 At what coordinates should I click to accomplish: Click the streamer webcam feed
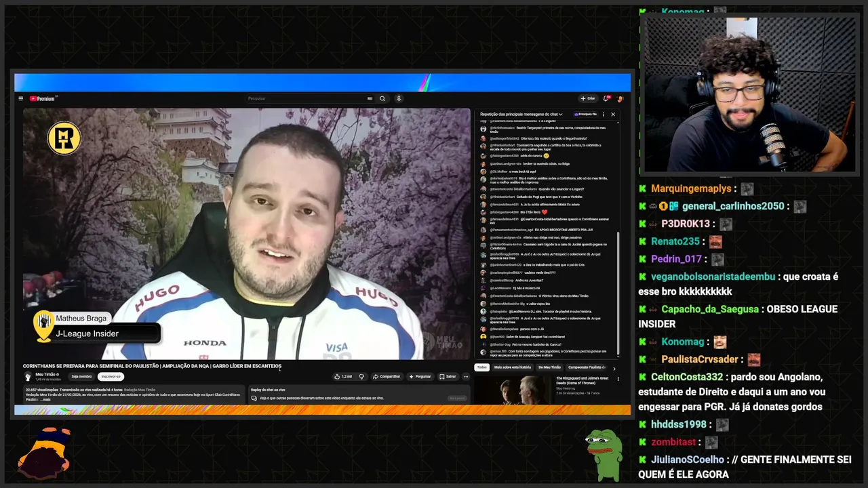click(x=750, y=95)
